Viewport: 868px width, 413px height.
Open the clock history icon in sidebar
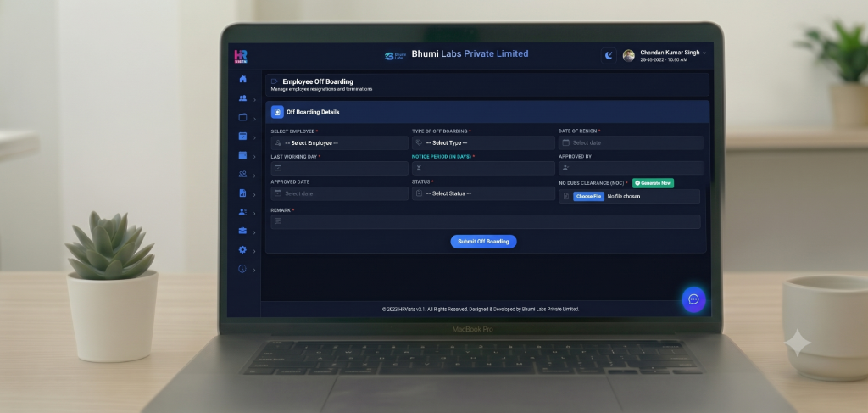click(x=242, y=269)
